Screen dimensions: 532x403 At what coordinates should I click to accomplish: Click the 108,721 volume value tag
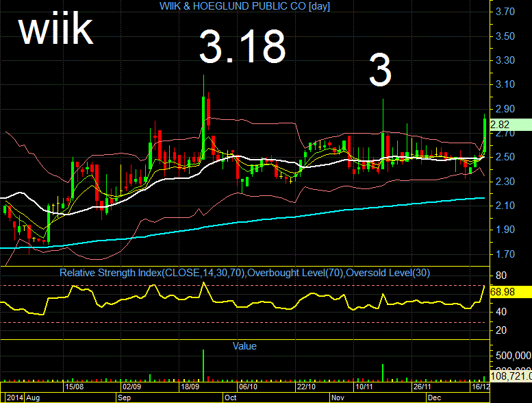click(511, 376)
